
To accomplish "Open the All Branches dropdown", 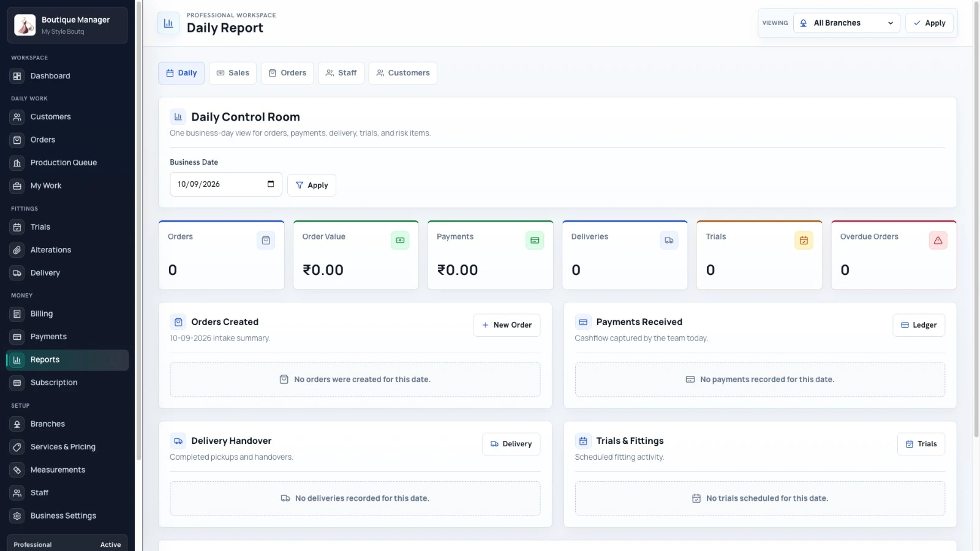I will point(846,23).
